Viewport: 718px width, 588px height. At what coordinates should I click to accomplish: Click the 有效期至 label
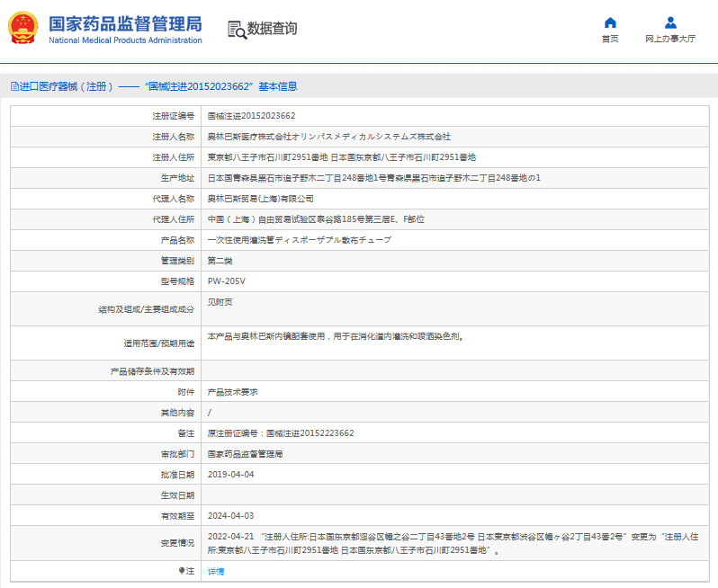[x=177, y=516]
